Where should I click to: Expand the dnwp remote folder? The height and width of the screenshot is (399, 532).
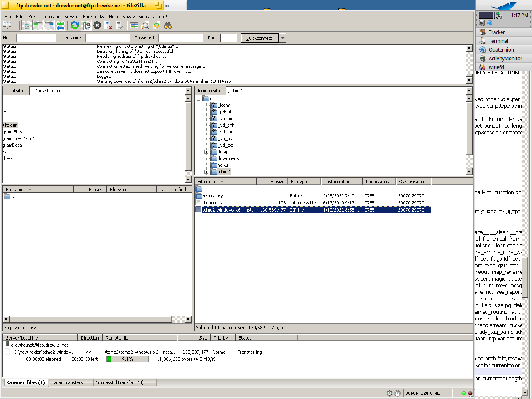207,152
